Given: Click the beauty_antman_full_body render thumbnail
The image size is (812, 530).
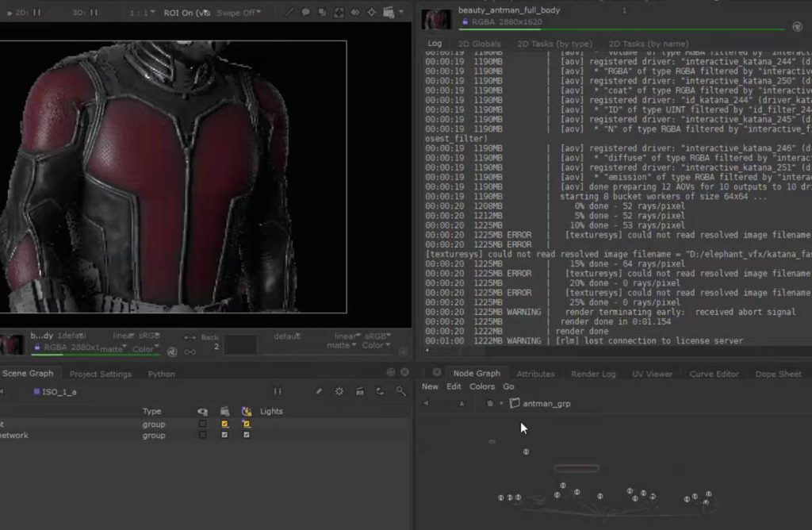Looking at the screenshot, I should (435, 19).
